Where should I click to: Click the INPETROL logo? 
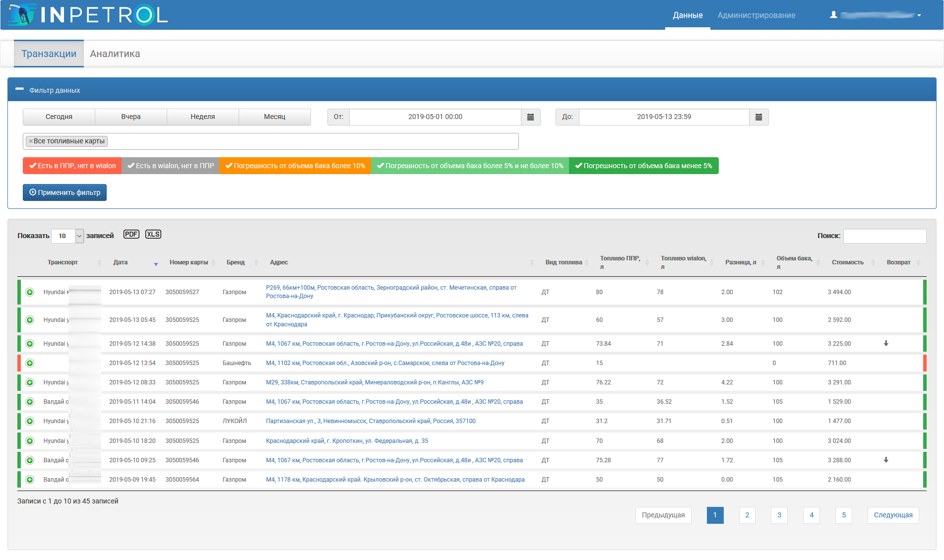tap(88, 14)
